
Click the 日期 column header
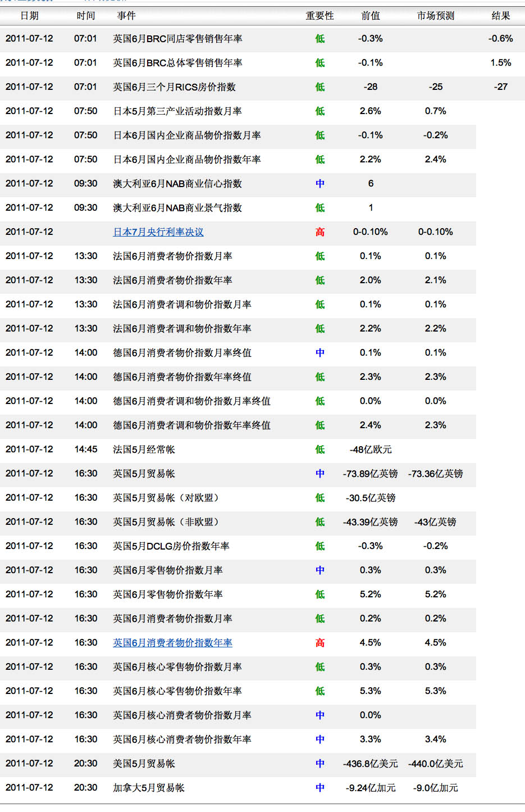[x=29, y=16]
